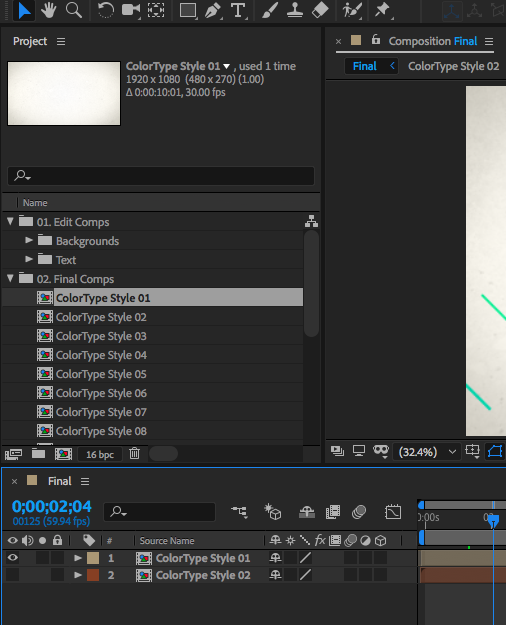Viewport: 506px width, 625px height.
Task: Select the Eraser tool
Action: click(x=320, y=10)
